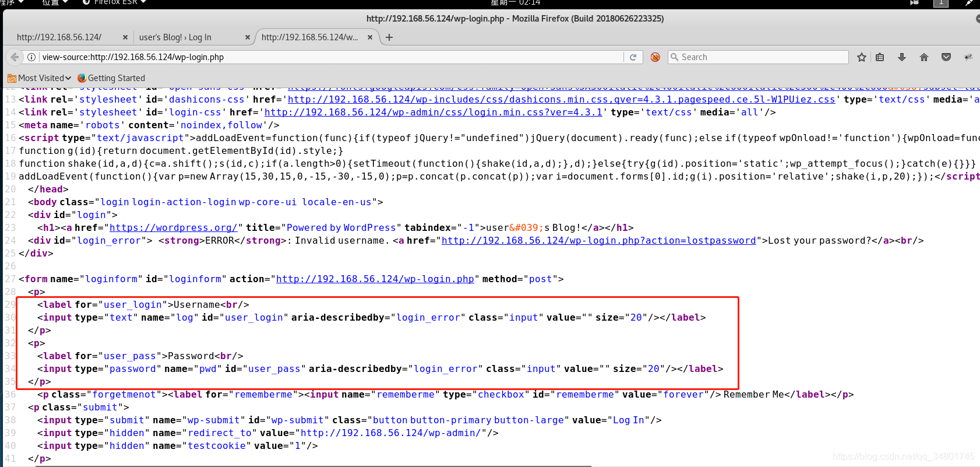
Task: Open Getting Started bookmark
Action: (111, 78)
